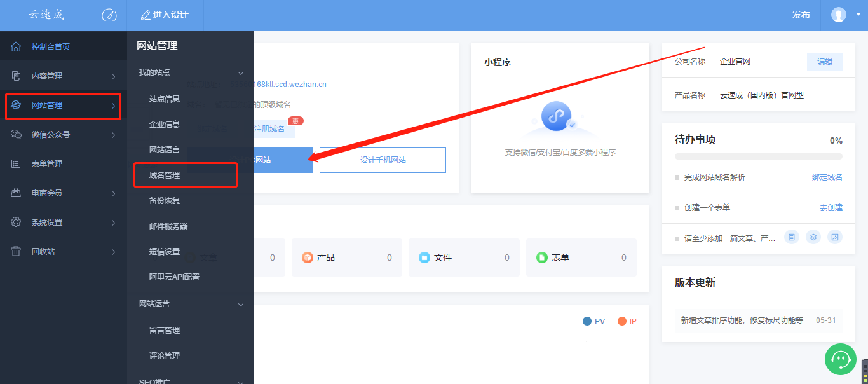
Task: Collapse the 我的站点 section chevron
Action: pos(241,73)
